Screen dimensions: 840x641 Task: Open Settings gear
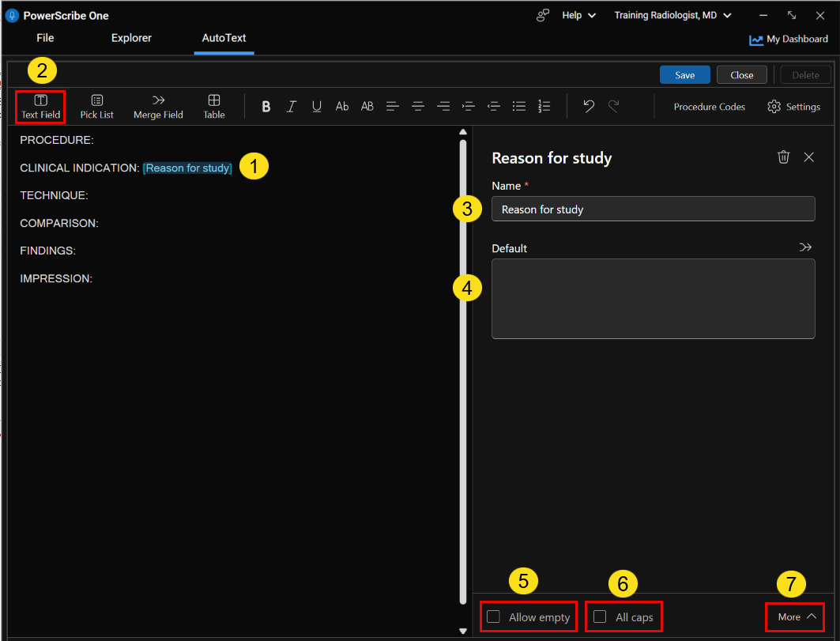(x=793, y=107)
